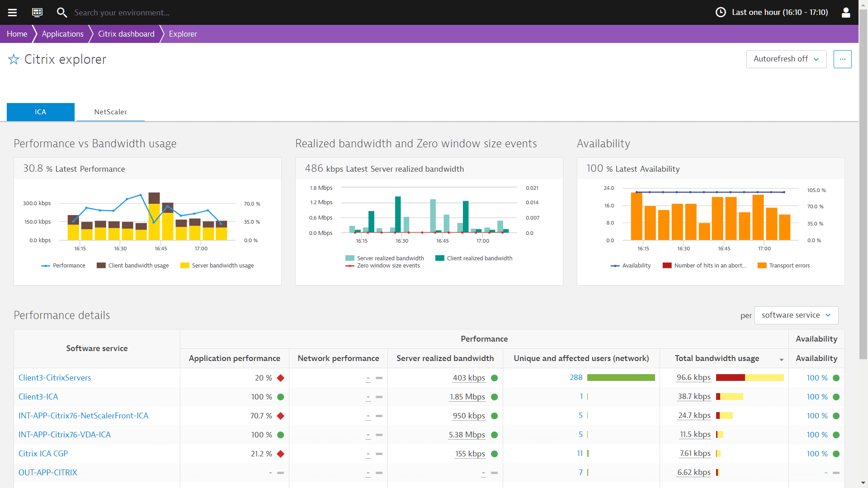Click green availability dot for Client3-CitrixServers
The width and height of the screenshot is (868, 488).
836,378
